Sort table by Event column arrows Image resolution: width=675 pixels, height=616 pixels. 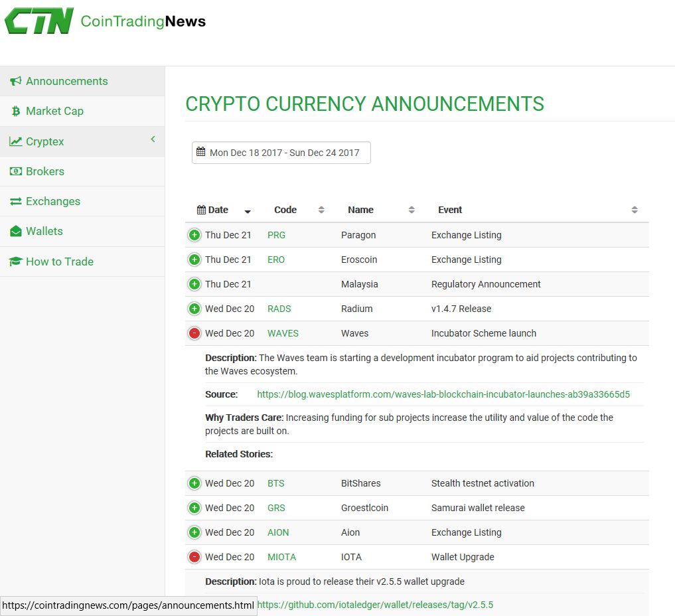[x=635, y=210]
